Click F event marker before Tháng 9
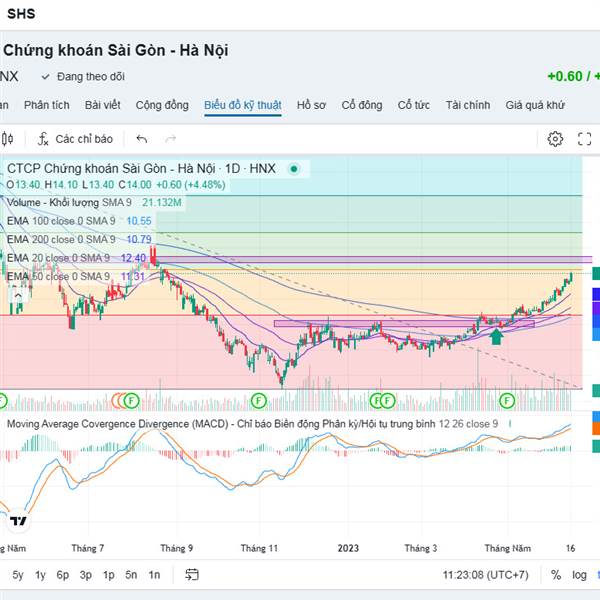Image resolution: width=600 pixels, height=600 pixels. point(132,401)
